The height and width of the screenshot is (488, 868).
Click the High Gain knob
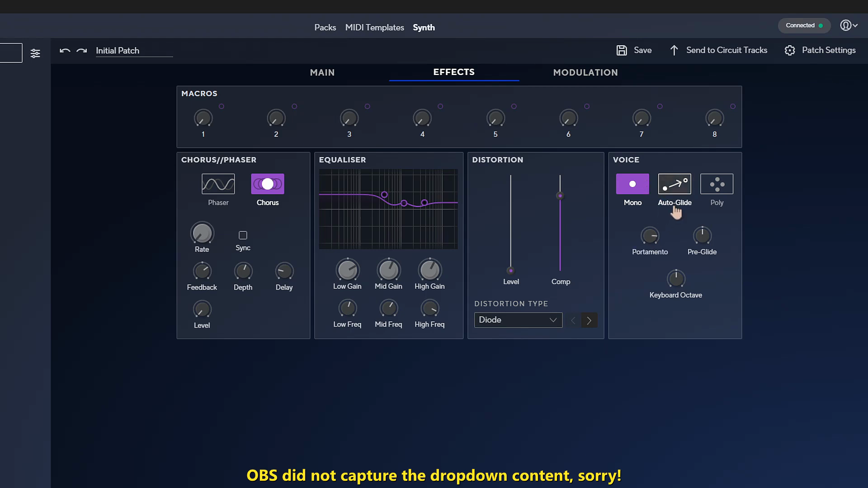point(430,270)
